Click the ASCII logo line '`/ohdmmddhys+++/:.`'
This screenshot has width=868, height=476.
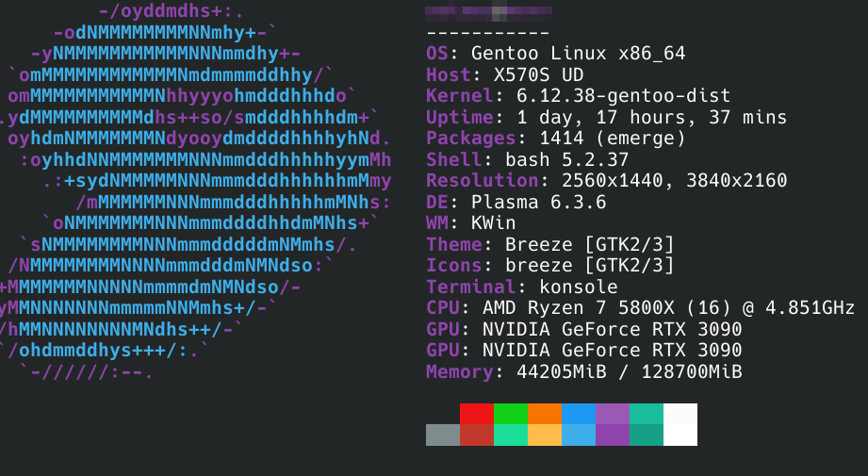tap(104, 351)
